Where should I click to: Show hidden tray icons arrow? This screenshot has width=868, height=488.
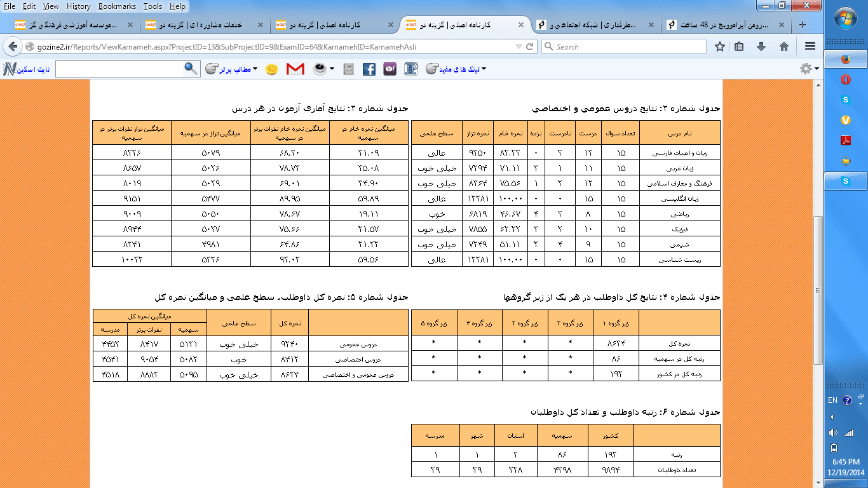click(833, 417)
